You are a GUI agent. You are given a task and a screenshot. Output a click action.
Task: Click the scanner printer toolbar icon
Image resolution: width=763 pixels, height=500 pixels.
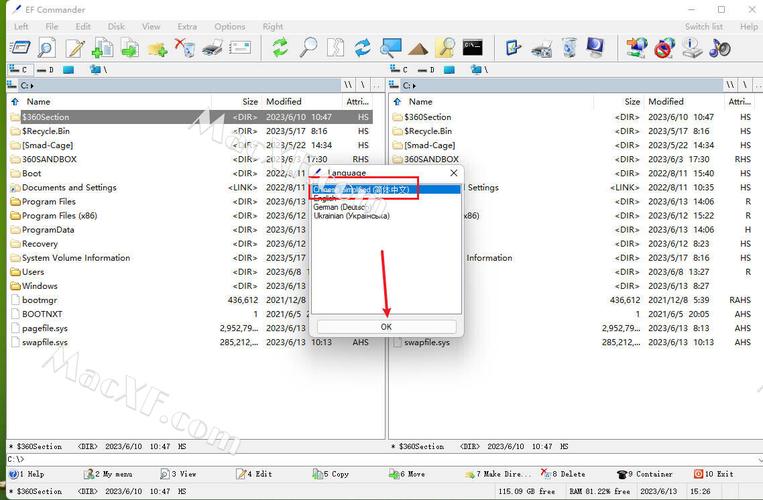pyautogui.click(x=542, y=49)
